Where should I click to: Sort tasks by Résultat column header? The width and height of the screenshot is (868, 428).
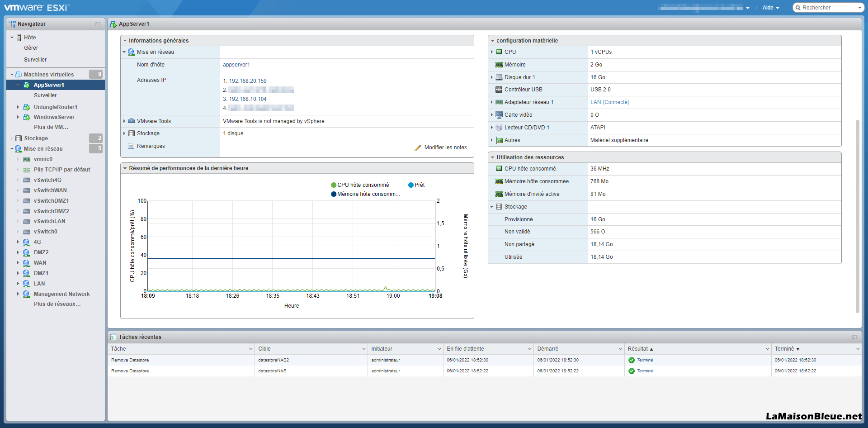point(640,349)
